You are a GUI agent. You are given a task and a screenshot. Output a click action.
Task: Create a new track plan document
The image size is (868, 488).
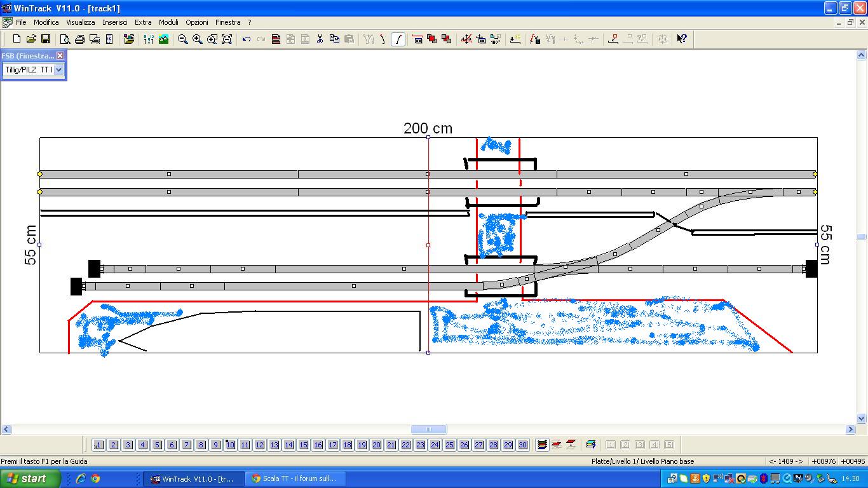17,39
